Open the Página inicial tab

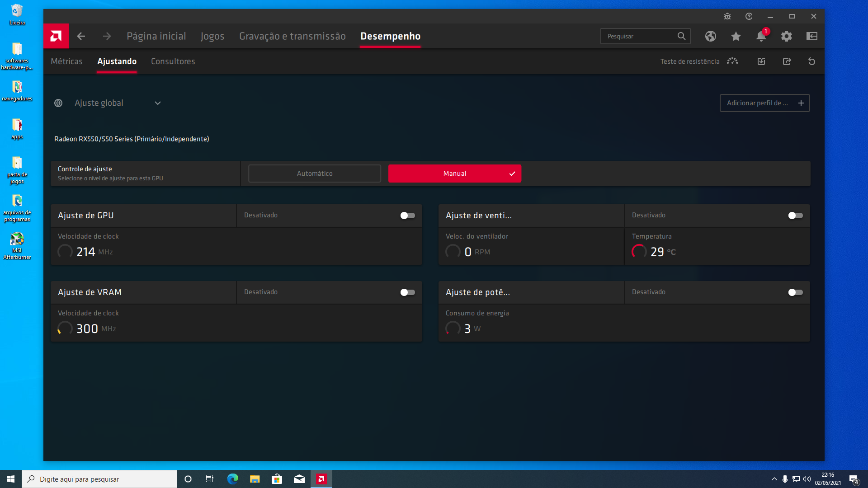coord(156,36)
